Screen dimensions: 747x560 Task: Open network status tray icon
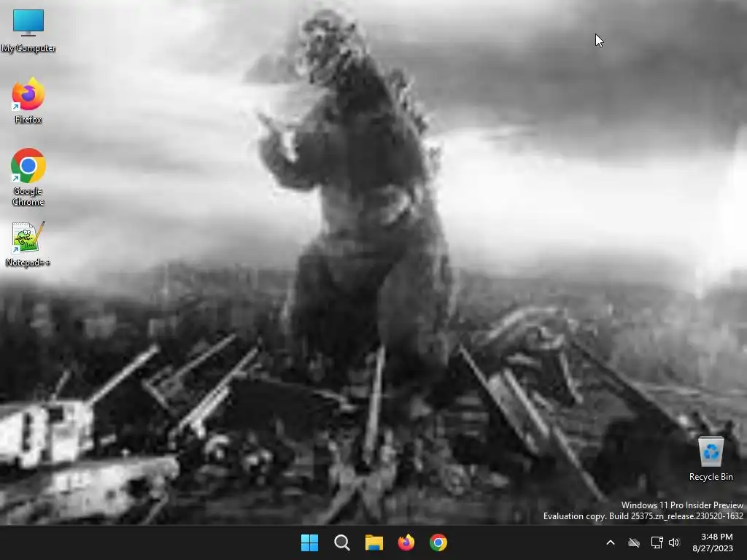[x=657, y=542]
